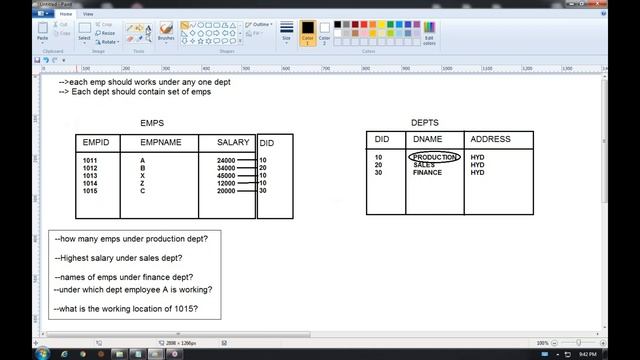Select the Fill with color bucket tool
640x360 pixels.
[x=139, y=28]
